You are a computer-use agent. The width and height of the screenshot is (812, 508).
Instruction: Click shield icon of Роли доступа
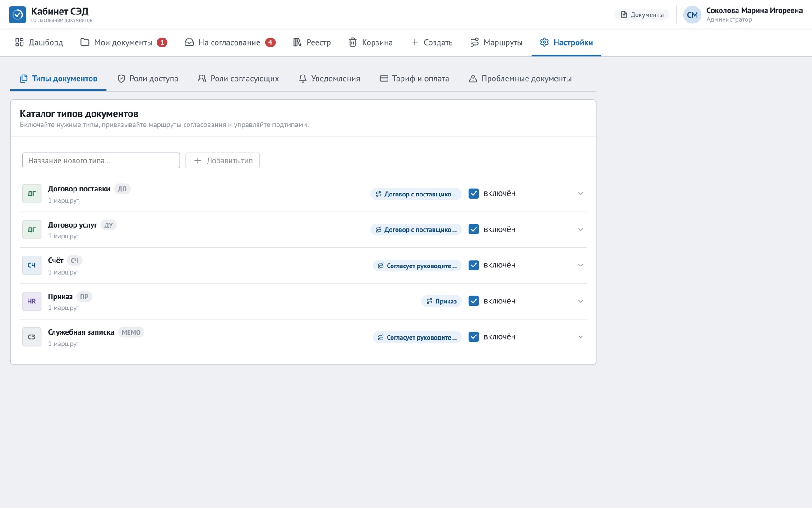pos(121,79)
